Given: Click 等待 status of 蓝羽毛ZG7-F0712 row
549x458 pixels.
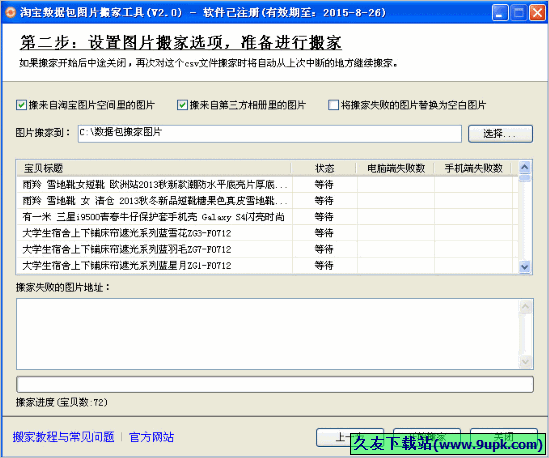Looking at the screenshot, I should click(x=324, y=249).
